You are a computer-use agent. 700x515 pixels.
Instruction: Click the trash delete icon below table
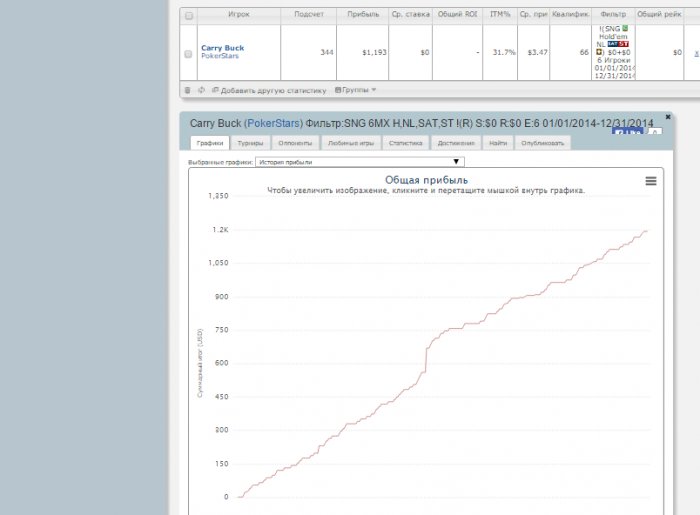[x=188, y=90]
